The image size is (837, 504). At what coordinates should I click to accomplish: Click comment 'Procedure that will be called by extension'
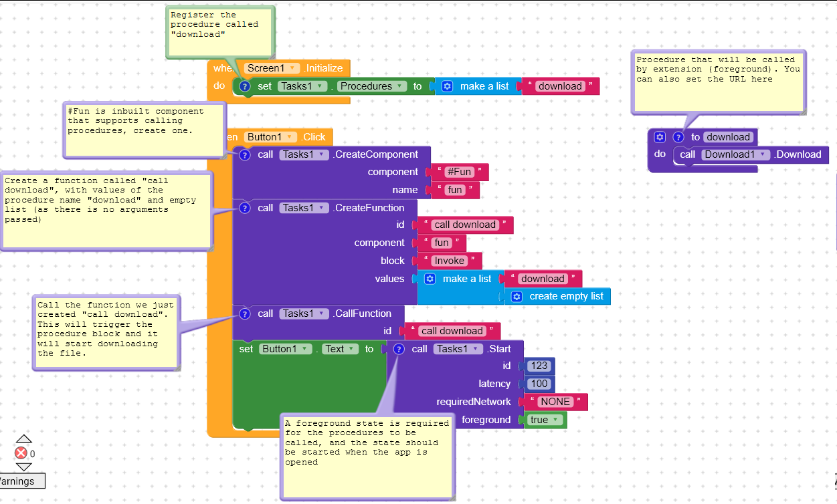719,82
